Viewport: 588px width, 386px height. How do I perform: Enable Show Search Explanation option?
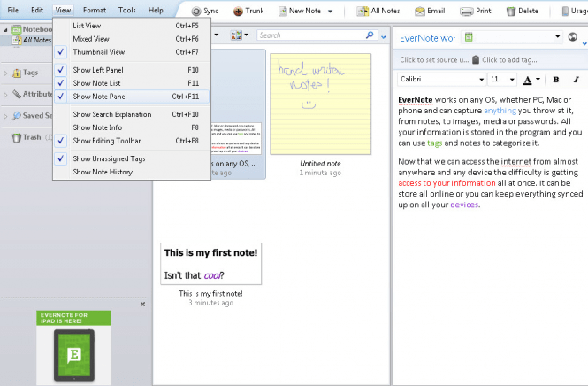pos(131,114)
